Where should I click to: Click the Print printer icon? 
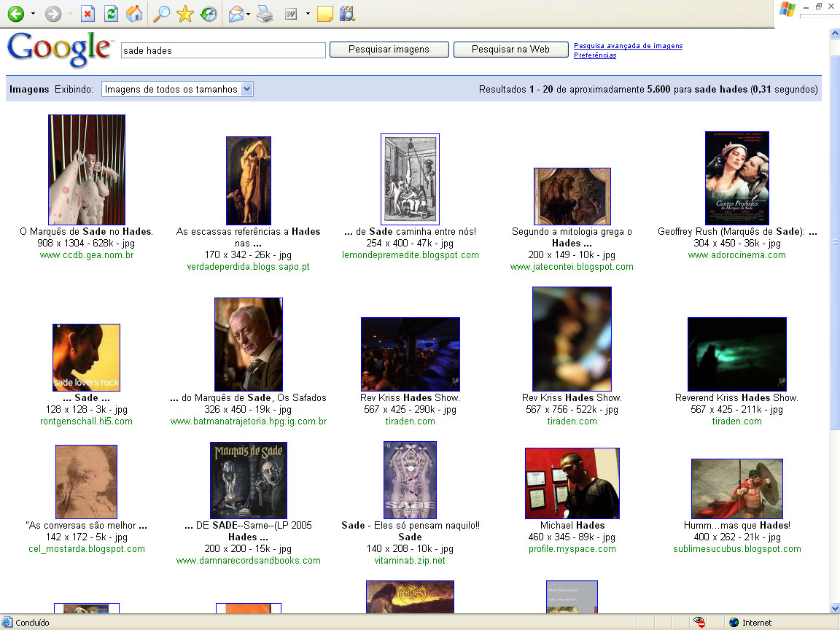click(264, 14)
